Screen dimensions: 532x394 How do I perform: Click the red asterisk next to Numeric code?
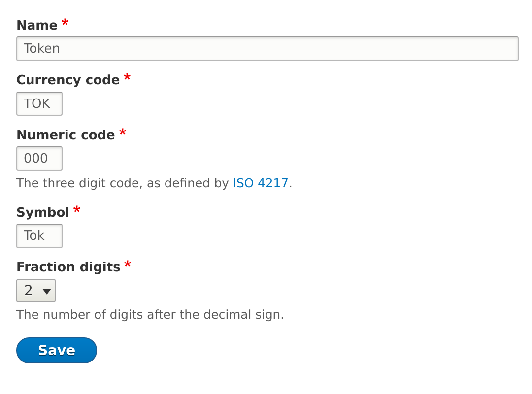[x=123, y=133]
